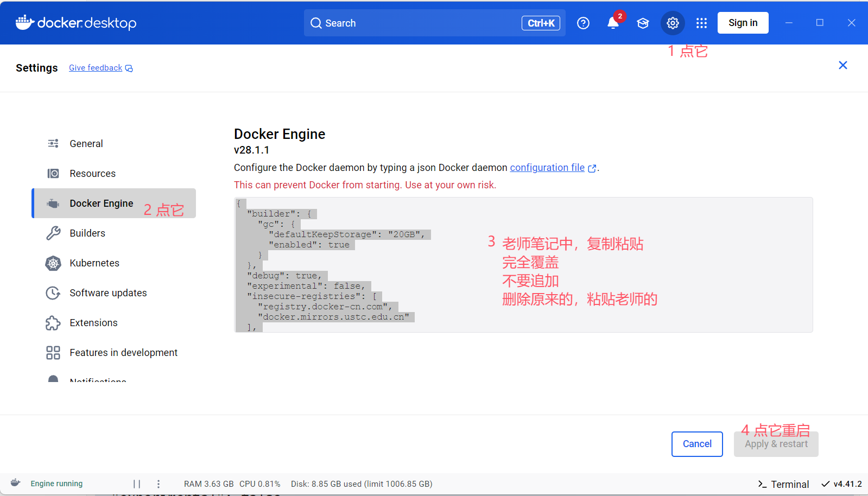Open the engine three-dot menu
Screen dimensions: 868x496
[159, 484]
